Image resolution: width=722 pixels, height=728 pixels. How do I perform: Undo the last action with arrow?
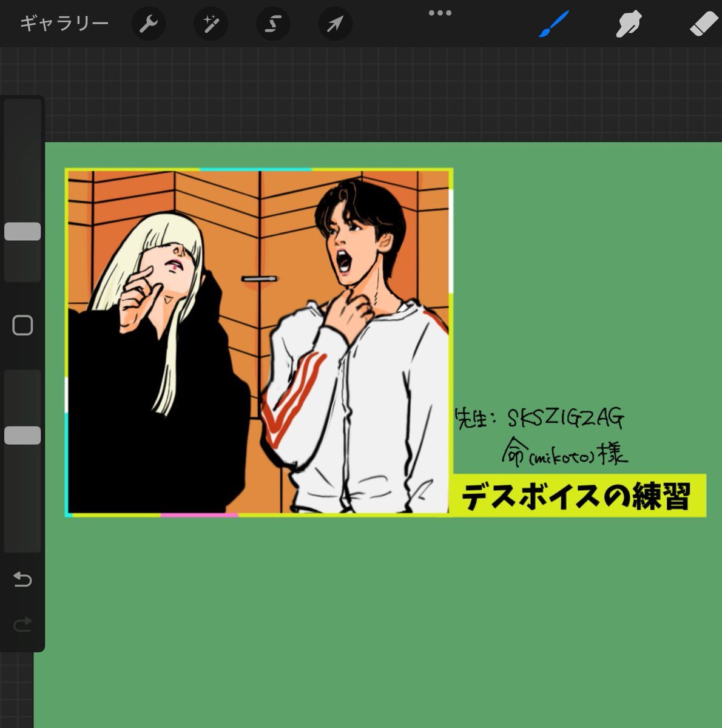point(22,579)
